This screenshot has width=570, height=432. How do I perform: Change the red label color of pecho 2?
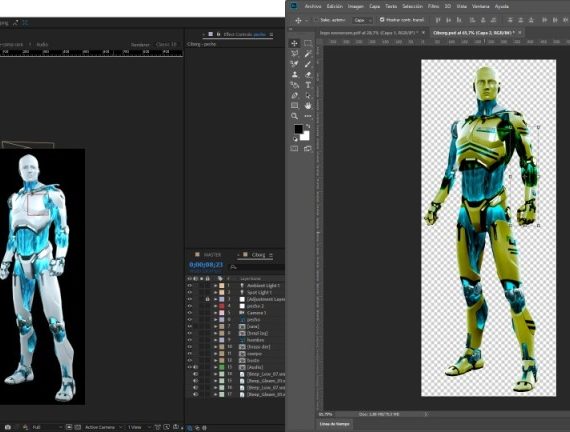point(221,306)
